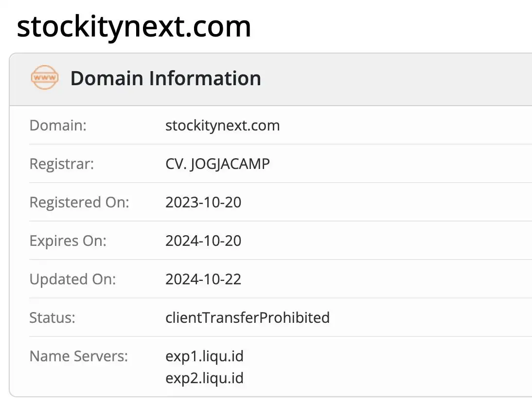532x408 pixels.
Task: Click the exp1.liqu.id name server
Action: pos(204,356)
